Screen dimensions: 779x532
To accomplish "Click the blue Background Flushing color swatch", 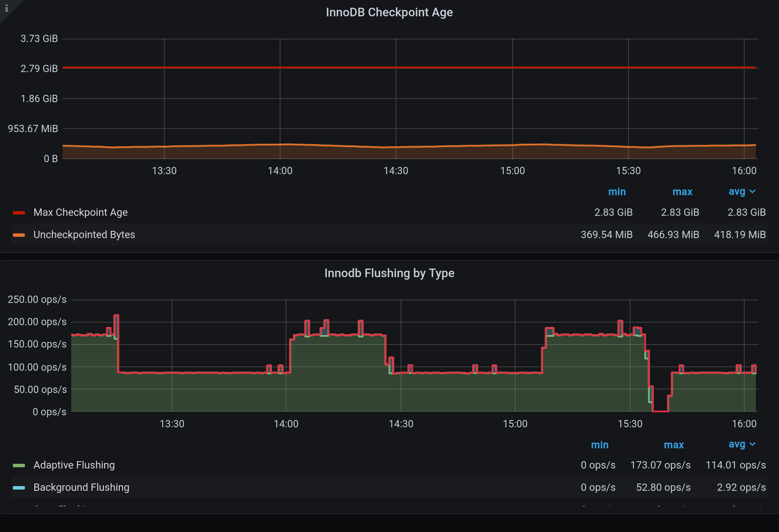I will coord(19,488).
